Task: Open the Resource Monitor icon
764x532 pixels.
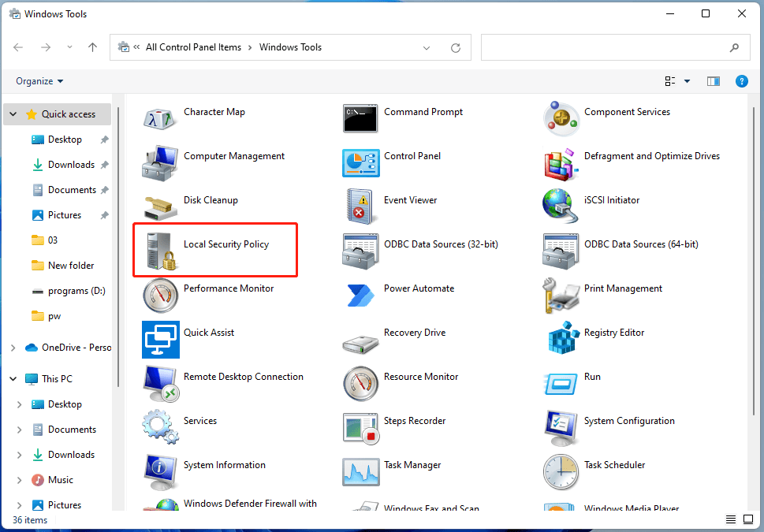Action: 360,384
